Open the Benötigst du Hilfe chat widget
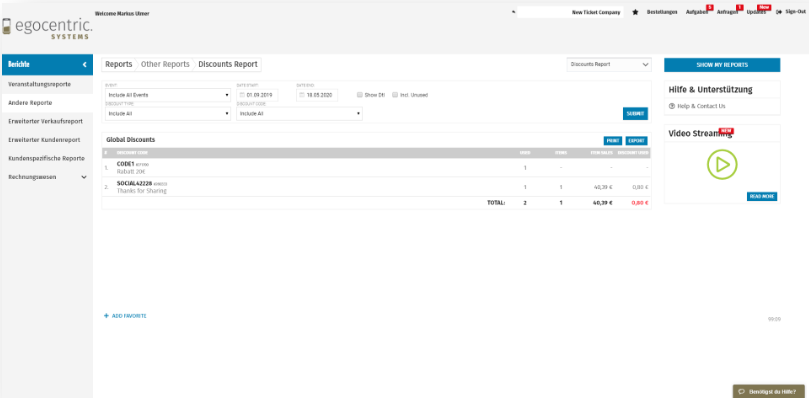 [x=768, y=392]
